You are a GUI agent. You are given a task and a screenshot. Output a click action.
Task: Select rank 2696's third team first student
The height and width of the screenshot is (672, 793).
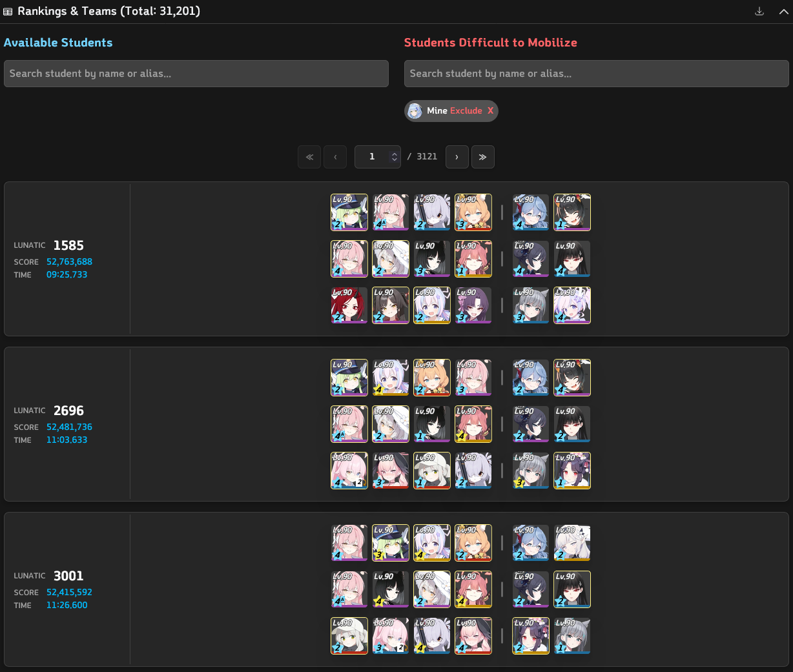tap(349, 471)
